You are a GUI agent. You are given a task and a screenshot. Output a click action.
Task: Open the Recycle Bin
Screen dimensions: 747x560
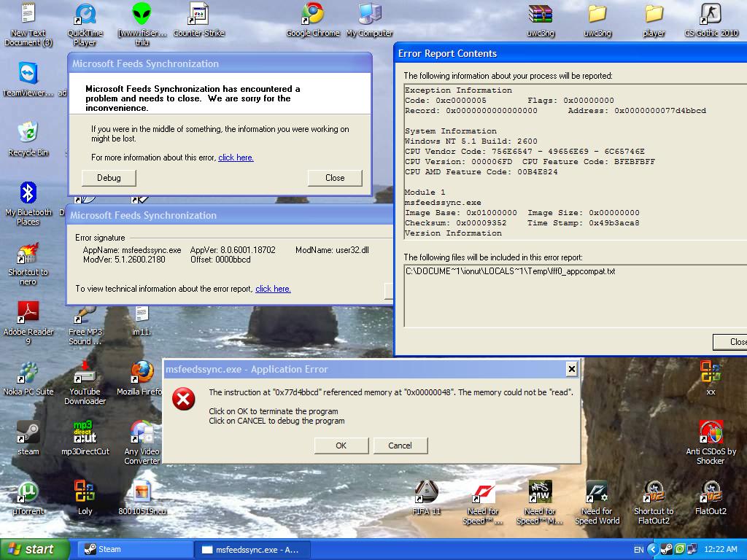(28, 139)
